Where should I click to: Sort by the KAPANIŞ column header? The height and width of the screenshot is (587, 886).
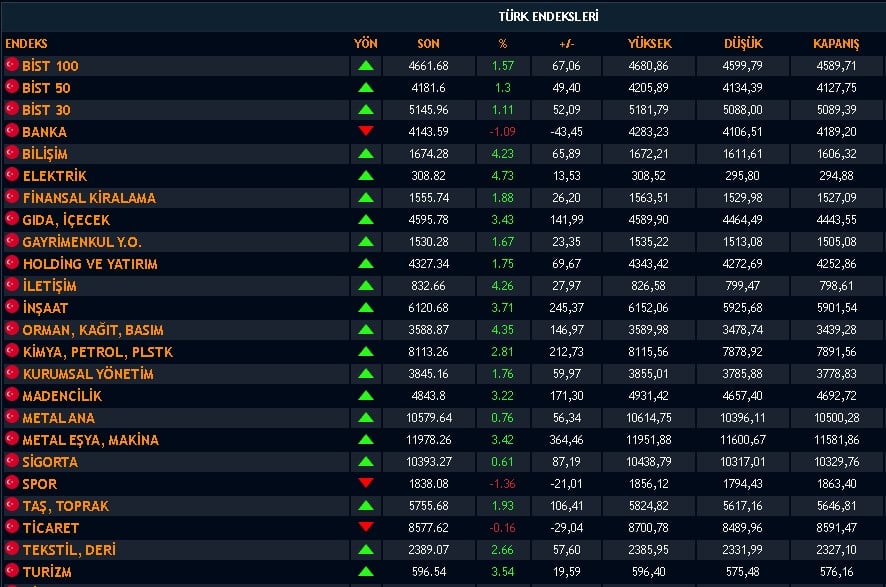836,44
